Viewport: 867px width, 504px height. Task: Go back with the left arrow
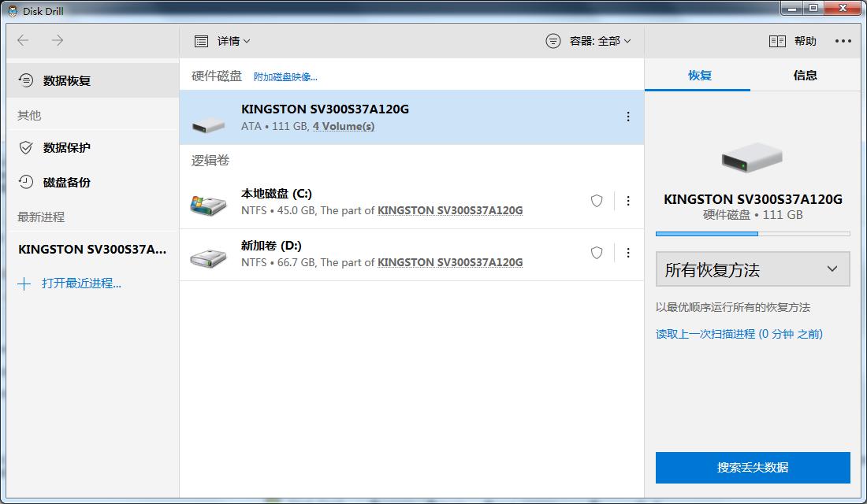(x=23, y=40)
